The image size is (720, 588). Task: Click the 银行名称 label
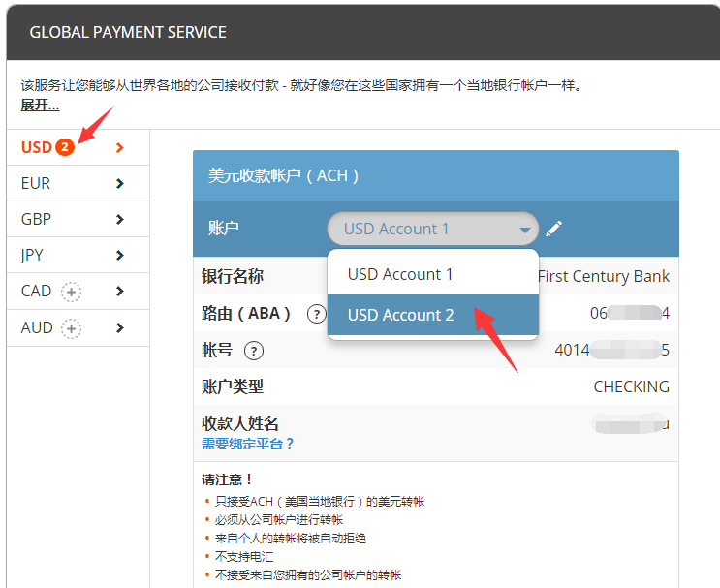click(233, 276)
